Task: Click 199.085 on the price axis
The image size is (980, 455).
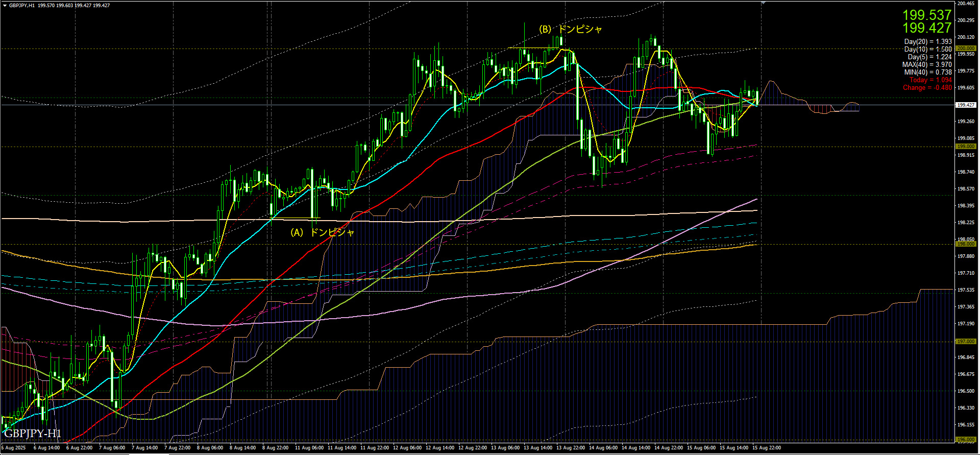Action: pyautogui.click(x=966, y=138)
